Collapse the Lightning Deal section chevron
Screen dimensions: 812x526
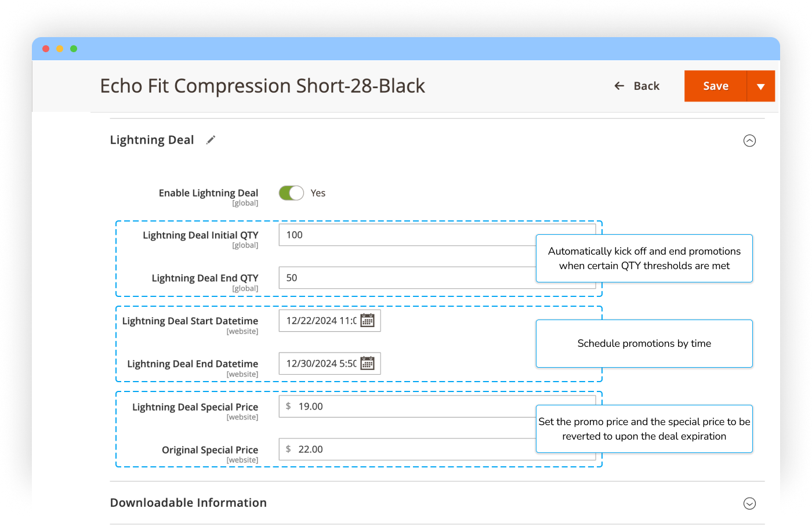[749, 141]
